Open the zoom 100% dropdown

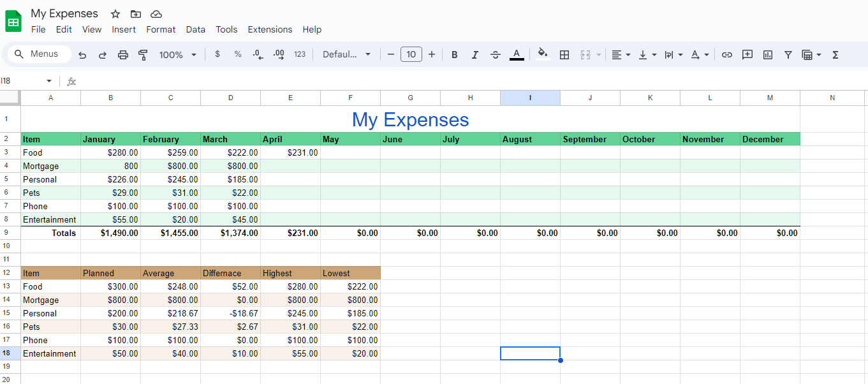pyautogui.click(x=178, y=55)
